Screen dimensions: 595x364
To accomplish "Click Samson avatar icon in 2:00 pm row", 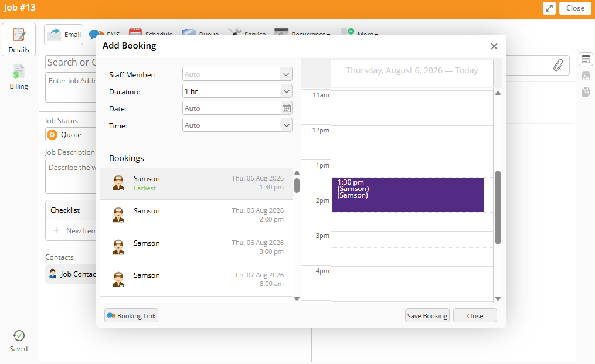I will point(118,215).
